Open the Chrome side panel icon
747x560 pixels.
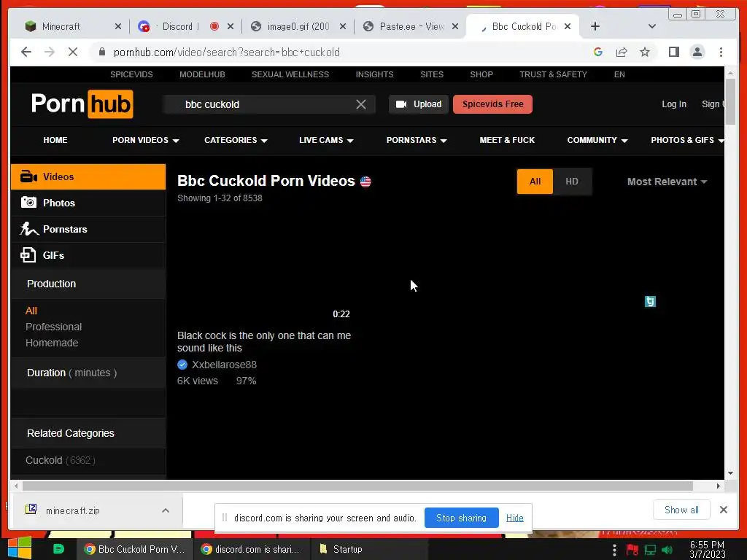click(673, 52)
